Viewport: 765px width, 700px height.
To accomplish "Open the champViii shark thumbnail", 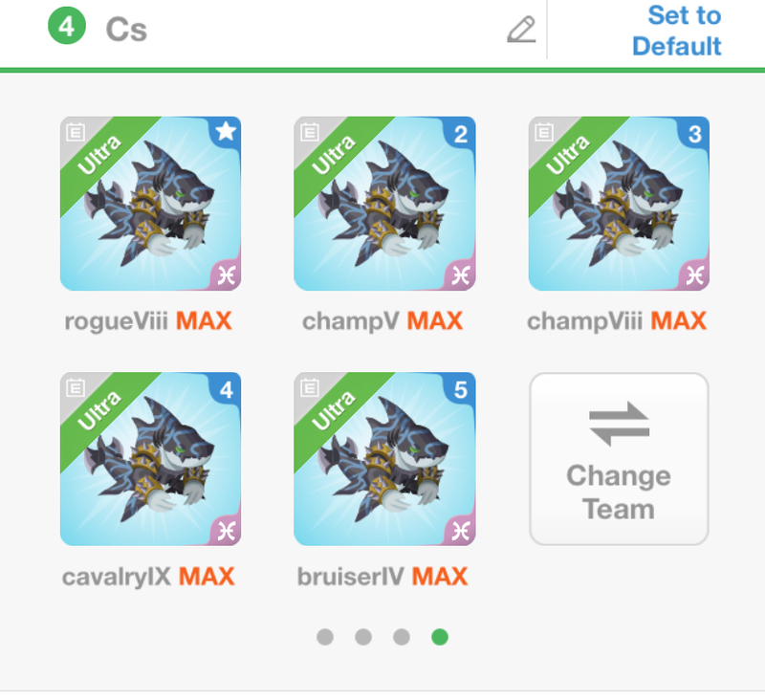I will click(619, 204).
